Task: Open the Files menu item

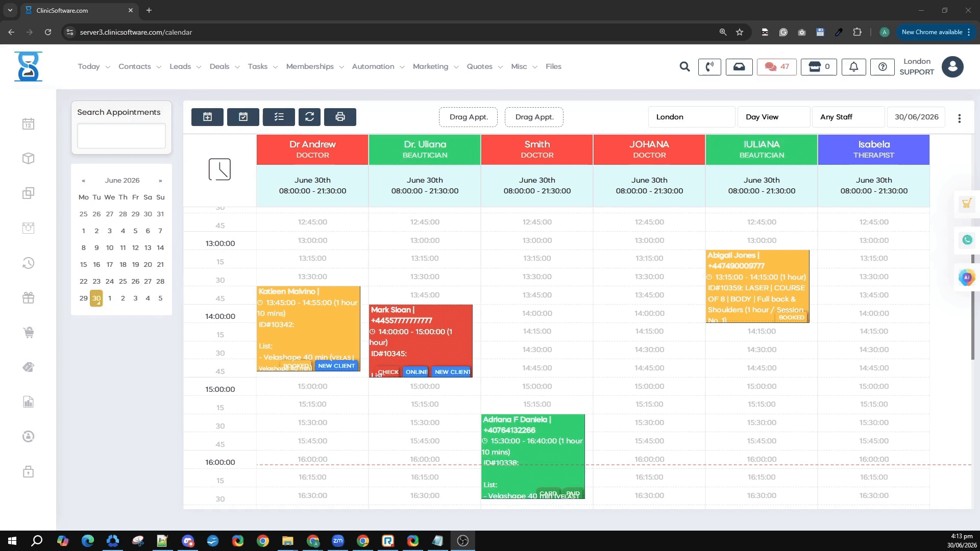Action: click(x=553, y=67)
